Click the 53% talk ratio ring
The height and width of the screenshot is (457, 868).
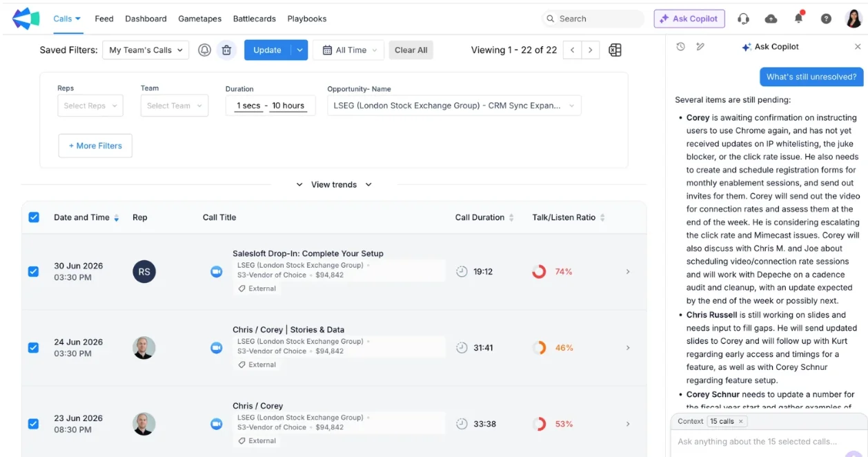coord(539,424)
